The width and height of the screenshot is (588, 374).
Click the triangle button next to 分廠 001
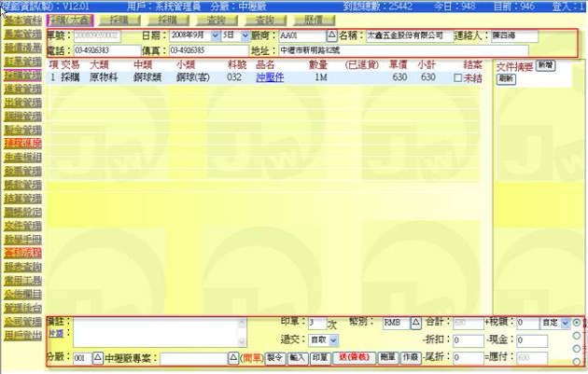[98, 357]
